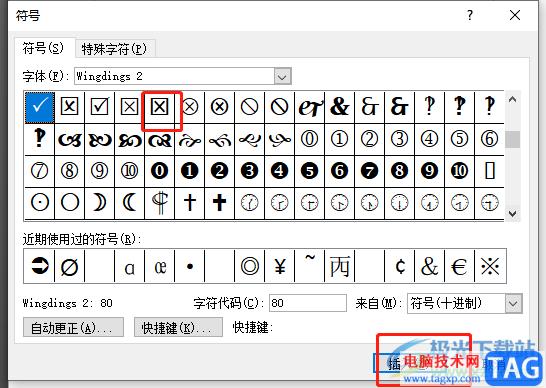The height and width of the screenshot is (388, 546).
Task: Pick recent symbol Ø
Action: tap(70, 266)
